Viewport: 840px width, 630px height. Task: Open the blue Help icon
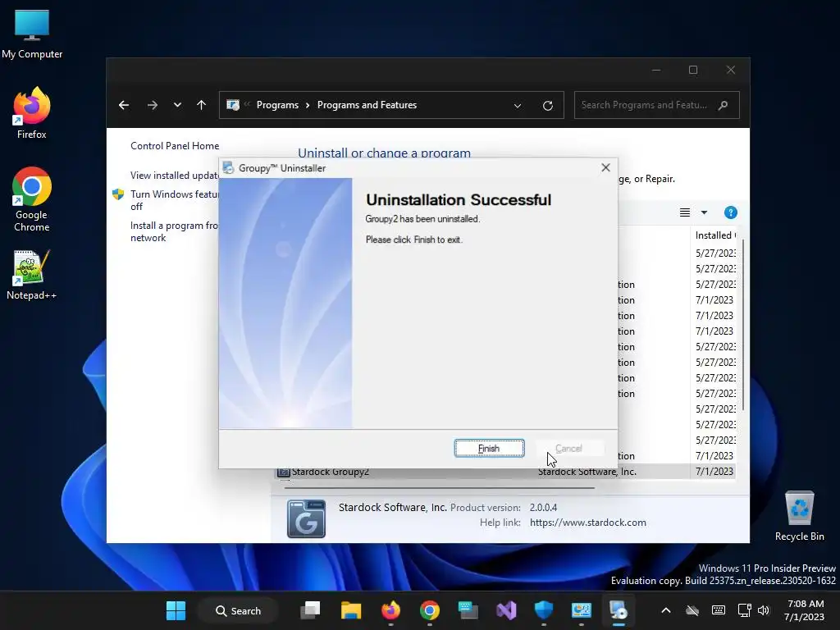731,212
